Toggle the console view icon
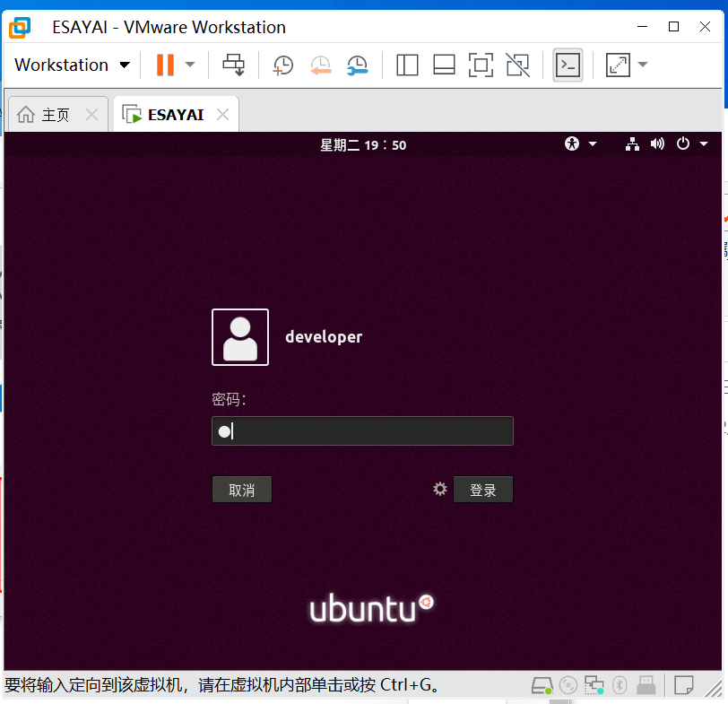This screenshot has height=704, width=728. pyautogui.click(x=568, y=65)
